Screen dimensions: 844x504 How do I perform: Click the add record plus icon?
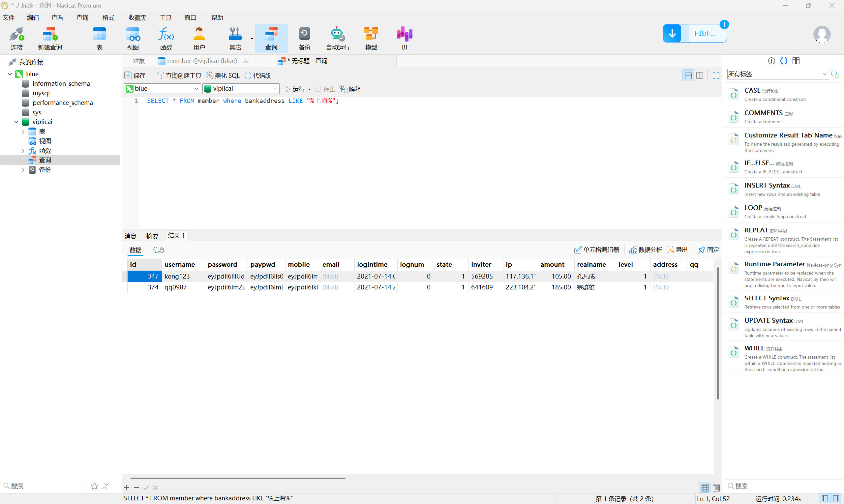tap(127, 488)
